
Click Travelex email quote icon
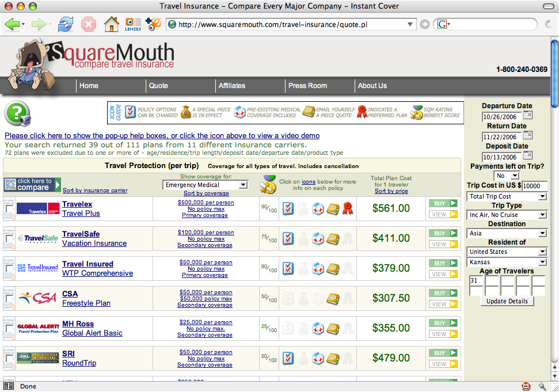tap(333, 209)
